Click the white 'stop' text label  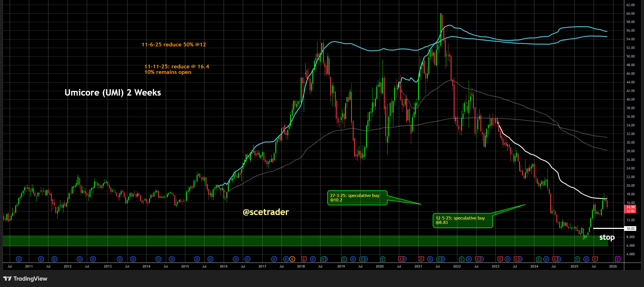click(x=607, y=238)
